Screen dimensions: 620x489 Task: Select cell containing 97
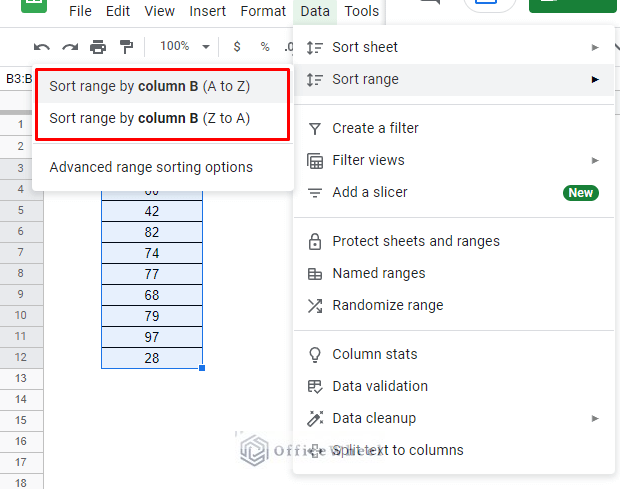(x=152, y=337)
